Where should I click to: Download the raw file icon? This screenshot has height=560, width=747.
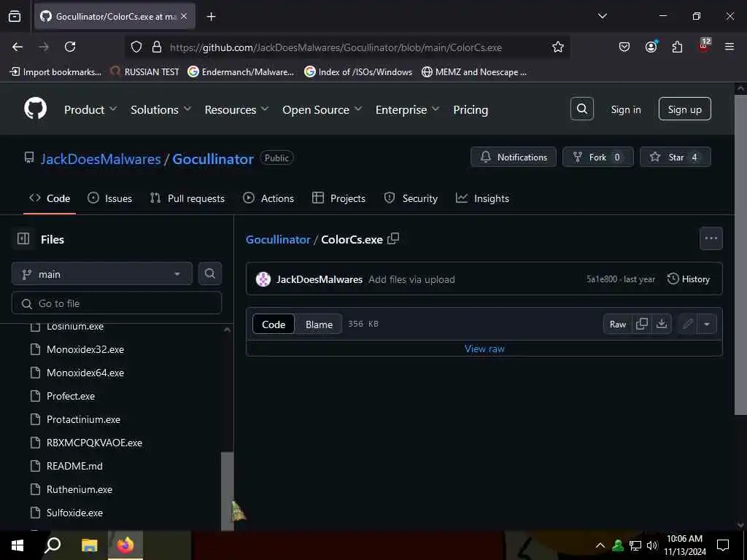coord(661,324)
